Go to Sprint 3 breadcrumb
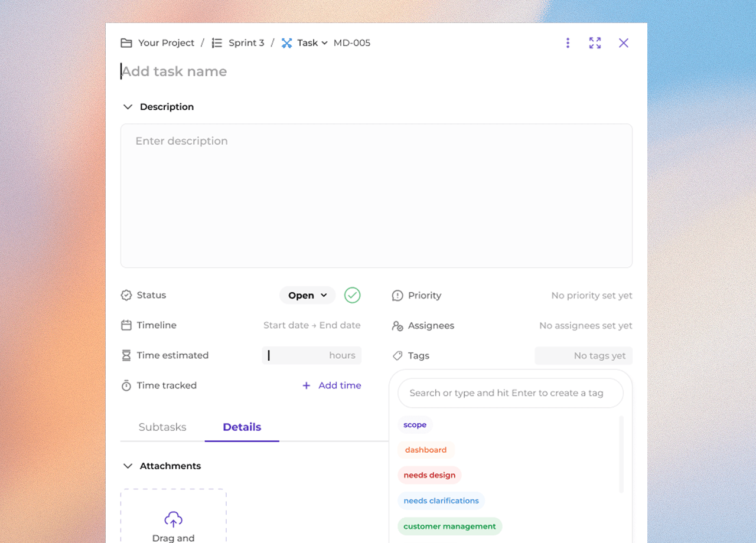The image size is (756, 543). point(246,43)
